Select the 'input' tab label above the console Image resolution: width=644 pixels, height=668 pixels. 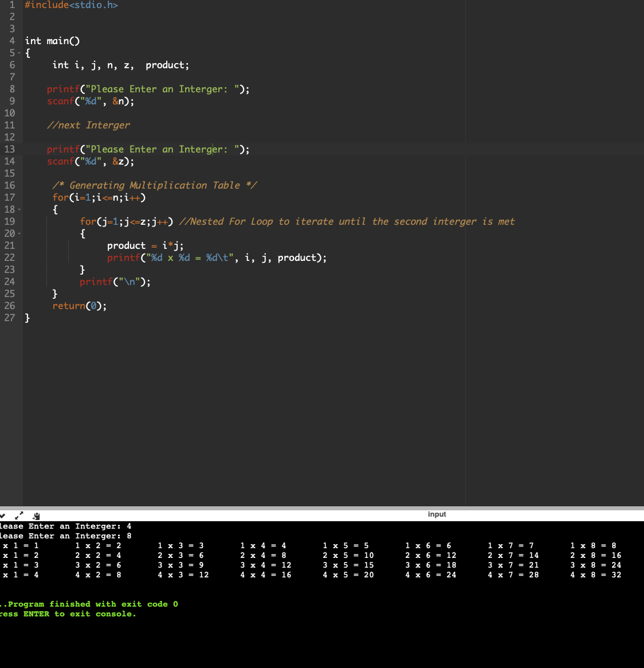[x=437, y=514]
